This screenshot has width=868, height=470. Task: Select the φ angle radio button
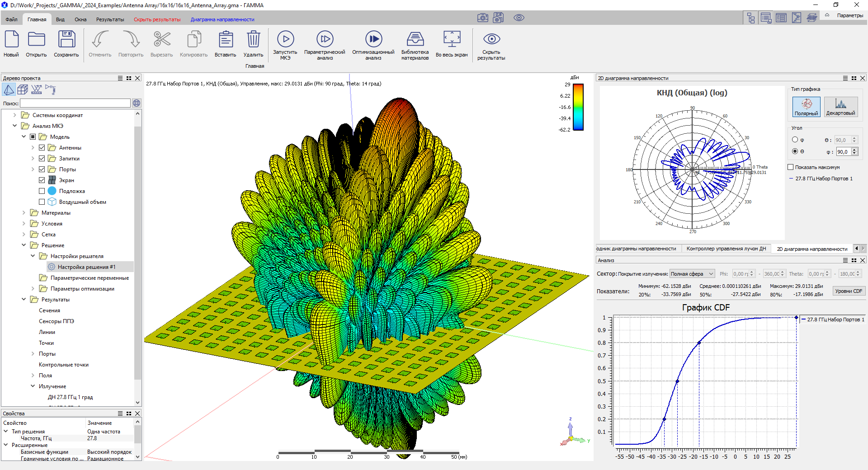click(795, 140)
